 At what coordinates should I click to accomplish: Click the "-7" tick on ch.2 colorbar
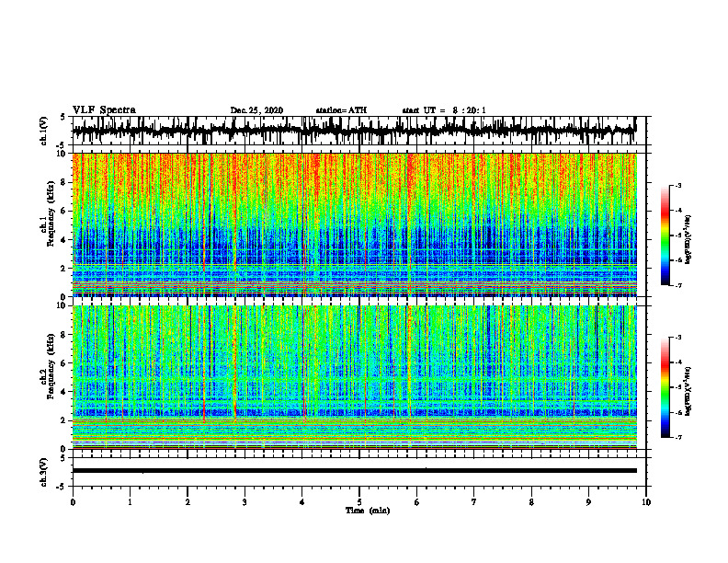point(678,438)
